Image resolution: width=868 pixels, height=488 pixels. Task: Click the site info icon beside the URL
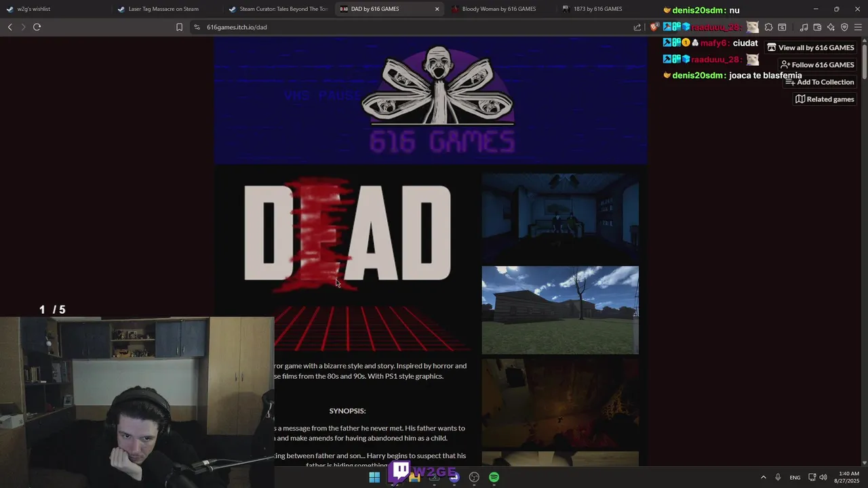(x=197, y=27)
